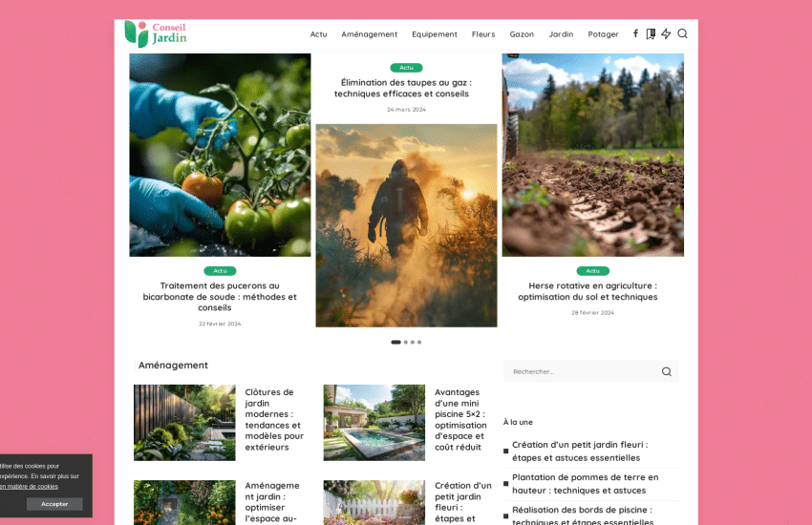Viewport: 812px width, 525px height.
Task: Open the Fleurs menu category
Action: point(483,34)
